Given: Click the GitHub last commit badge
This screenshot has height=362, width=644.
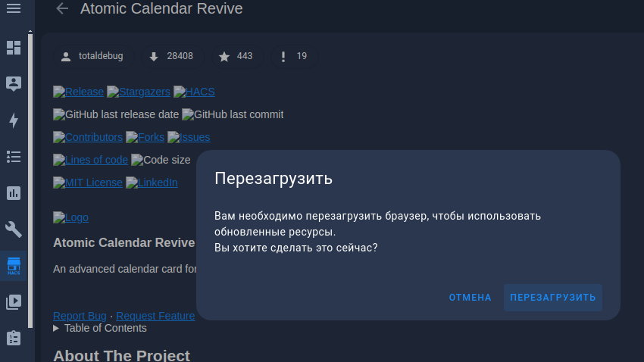Looking at the screenshot, I should point(233,114).
